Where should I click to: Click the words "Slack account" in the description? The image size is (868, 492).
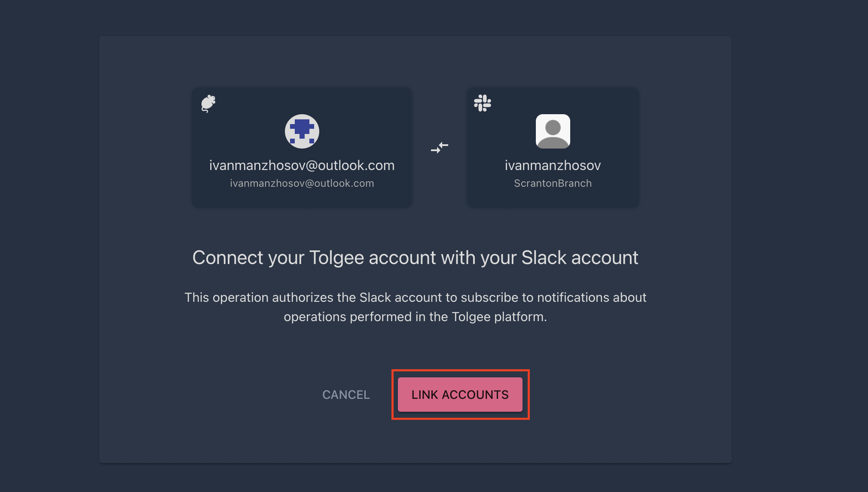(400, 298)
